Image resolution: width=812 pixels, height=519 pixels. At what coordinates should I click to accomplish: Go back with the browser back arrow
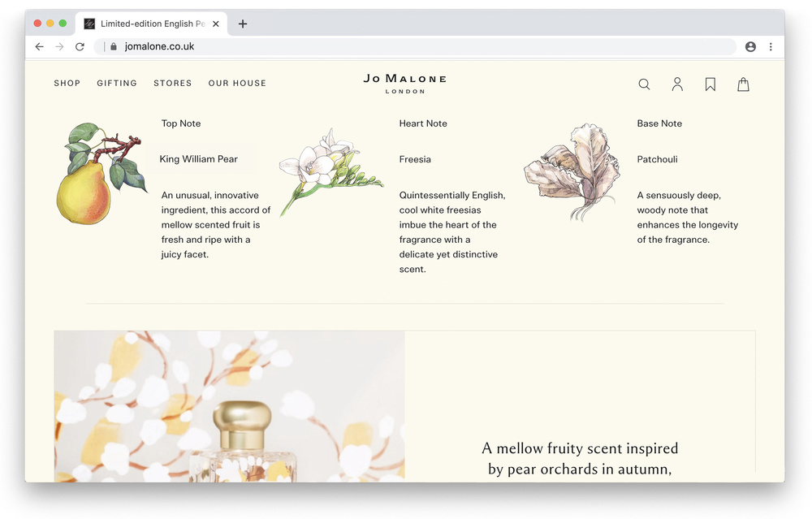[39, 46]
